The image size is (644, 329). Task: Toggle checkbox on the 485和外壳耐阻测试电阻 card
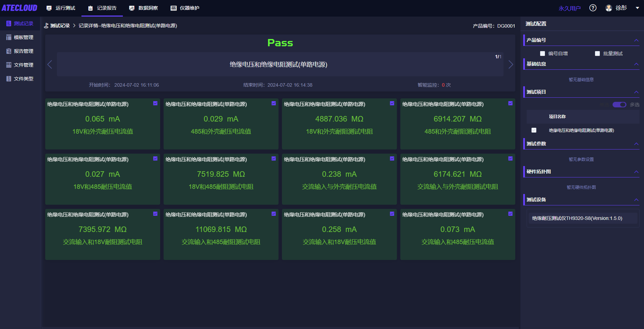coord(510,103)
